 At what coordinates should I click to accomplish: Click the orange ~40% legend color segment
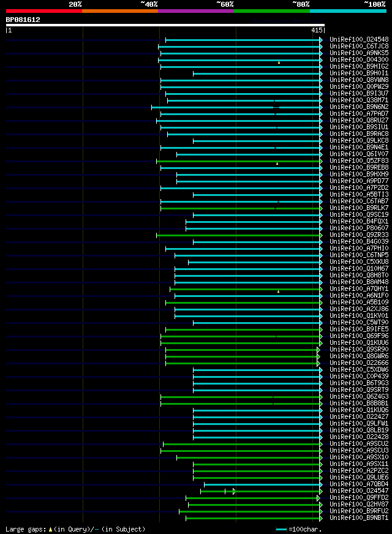(120, 11)
